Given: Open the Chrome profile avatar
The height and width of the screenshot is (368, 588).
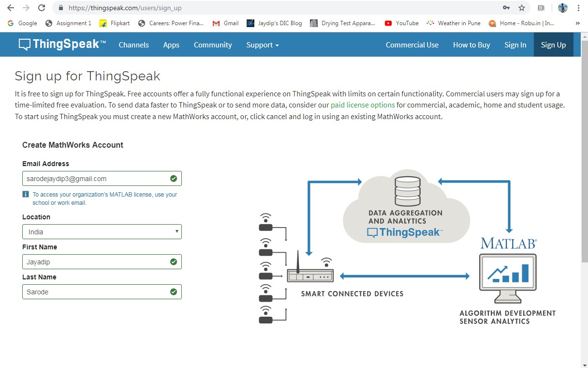Looking at the screenshot, I should point(562,8).
